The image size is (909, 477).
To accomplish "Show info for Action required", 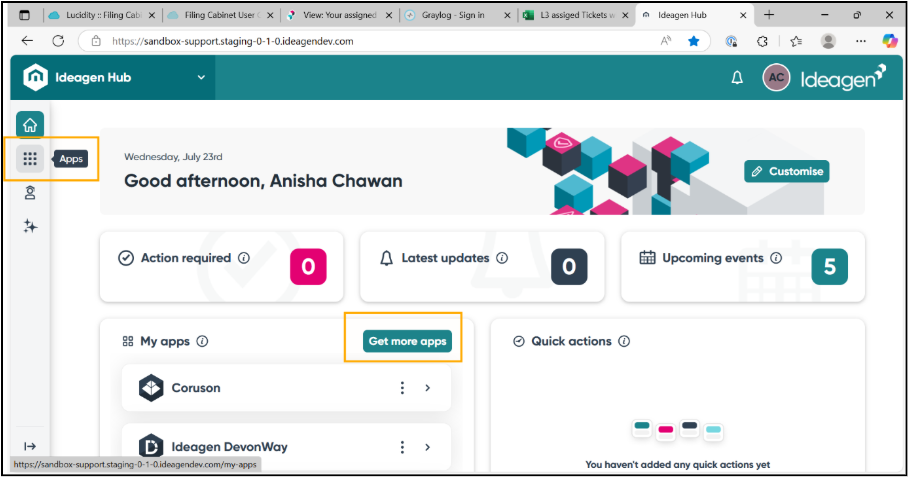I will (244, 258).
